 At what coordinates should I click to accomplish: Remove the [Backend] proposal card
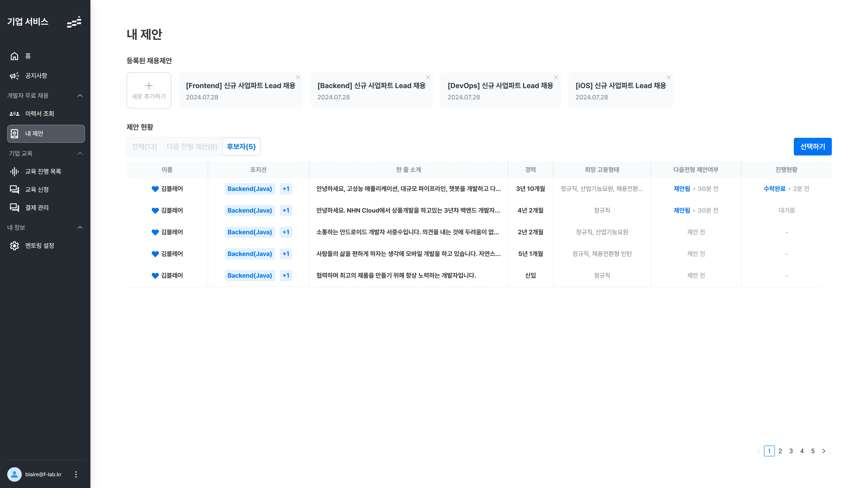[428, 78]
